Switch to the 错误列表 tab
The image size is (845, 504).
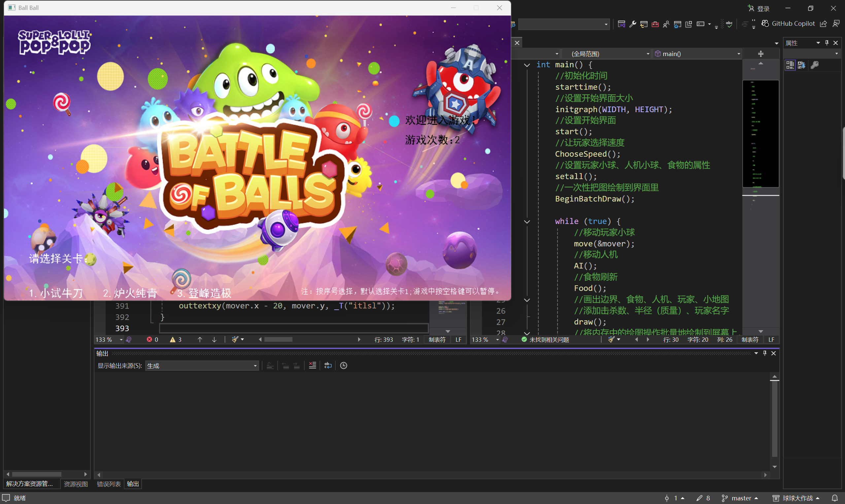(x=109, y=484)
